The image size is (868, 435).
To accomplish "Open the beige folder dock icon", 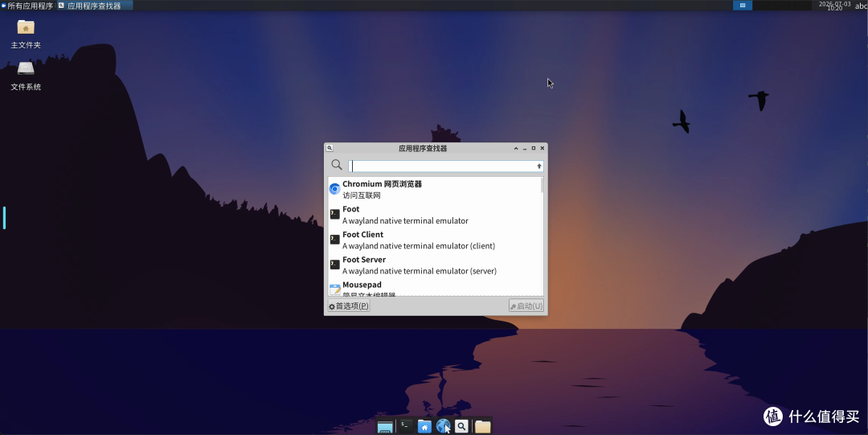I will coord(483,426).
